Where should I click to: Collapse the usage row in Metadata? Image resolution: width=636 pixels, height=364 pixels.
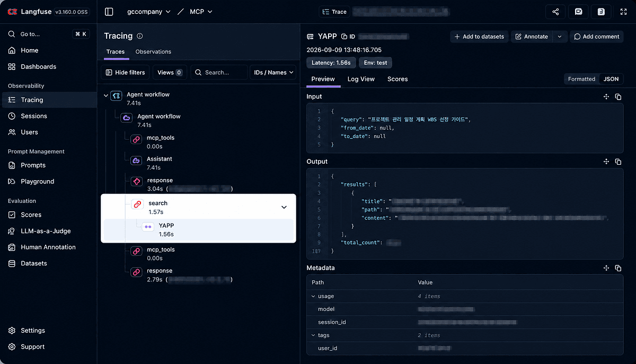313,296
